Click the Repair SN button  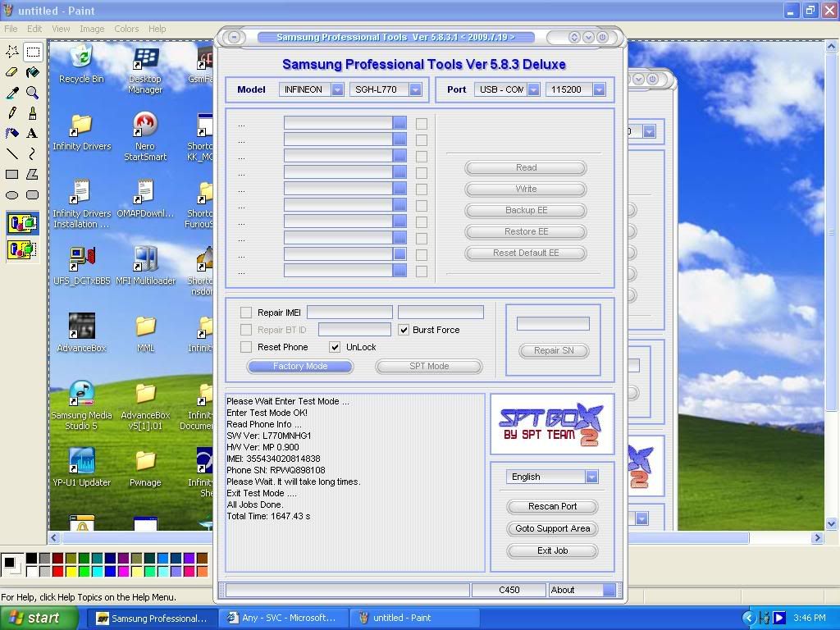(x=554, y=351)
